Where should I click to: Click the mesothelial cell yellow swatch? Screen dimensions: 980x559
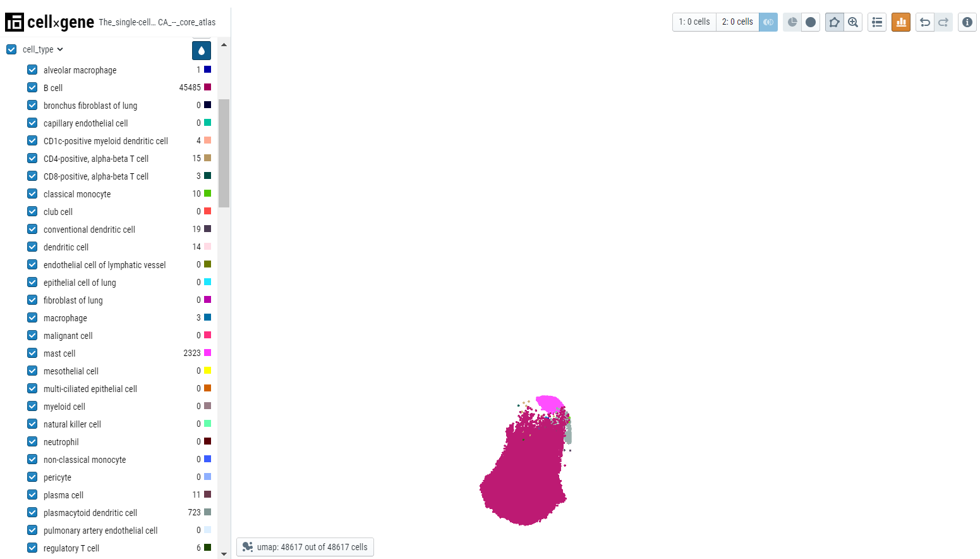click(207, 371)
